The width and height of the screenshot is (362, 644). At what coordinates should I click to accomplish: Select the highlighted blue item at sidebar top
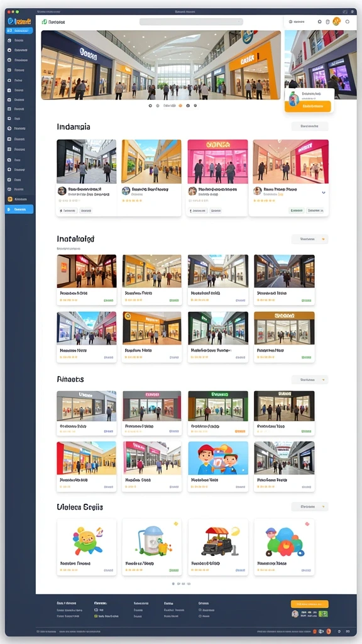click(19, 30)
